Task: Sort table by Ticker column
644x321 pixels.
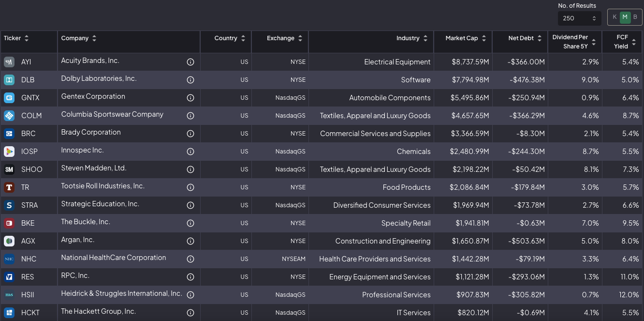Action: pyautogui.click(x=26, y=38)
